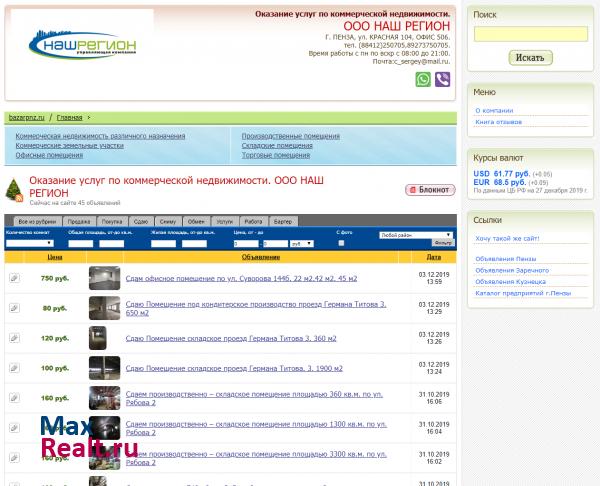This screenshot has height=486, width=600.
Task: Open the Viber contact icon
Action: point(442,80)
